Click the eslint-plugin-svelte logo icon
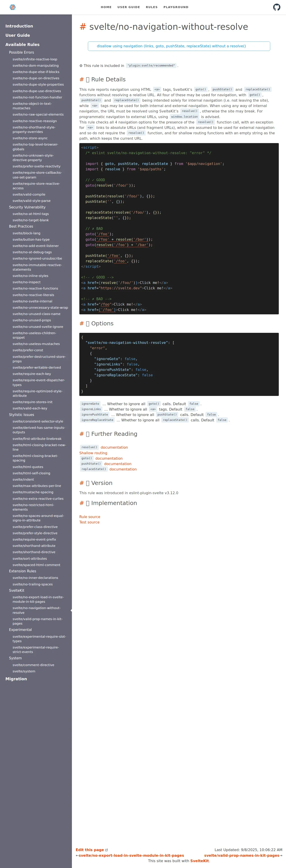Viewport: 286px width, 868px height. coord(12,7)
